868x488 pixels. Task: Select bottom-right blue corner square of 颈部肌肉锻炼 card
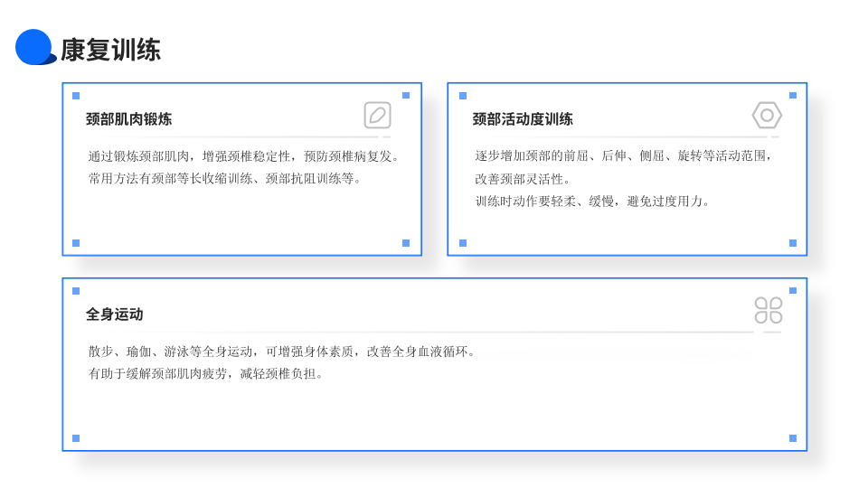click(406, 243)
